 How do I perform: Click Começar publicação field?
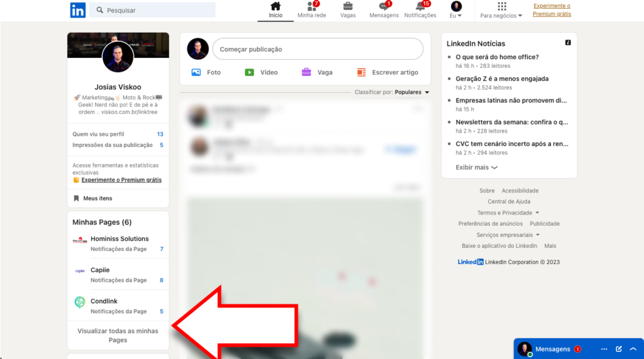(x=318, y=49)
